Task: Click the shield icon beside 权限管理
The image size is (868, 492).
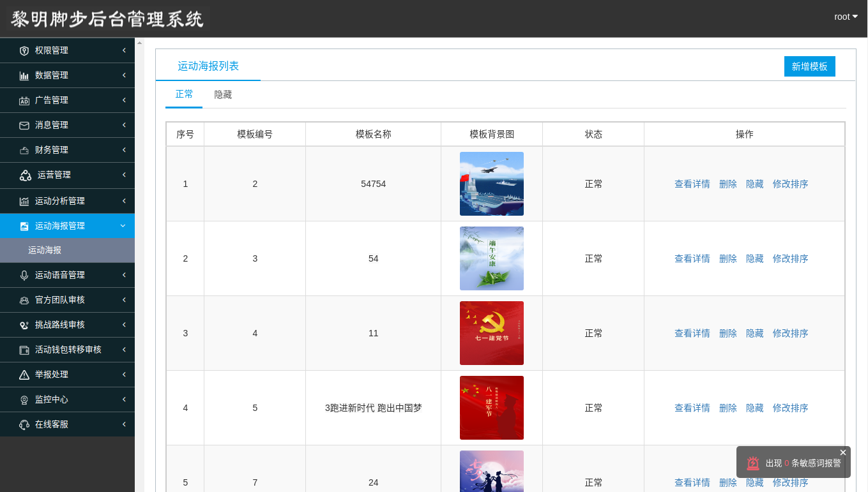Action: coord(24,50)
